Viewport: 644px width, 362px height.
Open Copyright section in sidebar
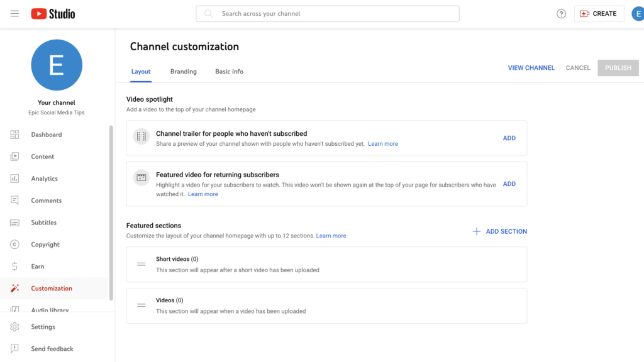[x=45, y=244]
